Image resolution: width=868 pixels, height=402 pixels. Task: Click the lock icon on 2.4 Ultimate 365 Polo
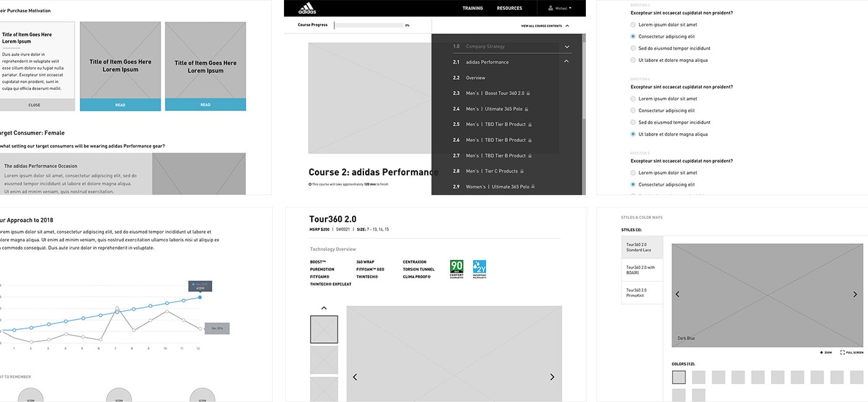click(526, 109)
